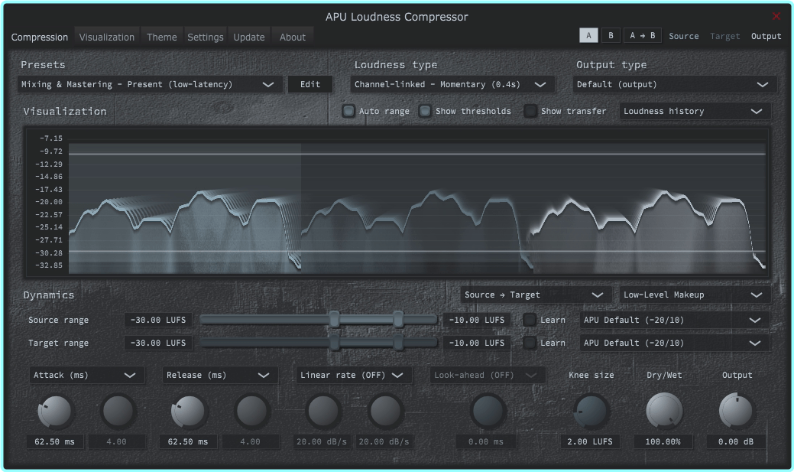794x472 pixels.
Task: Click the Release 62.50 ms value field
Action: [x=188, y=442]
